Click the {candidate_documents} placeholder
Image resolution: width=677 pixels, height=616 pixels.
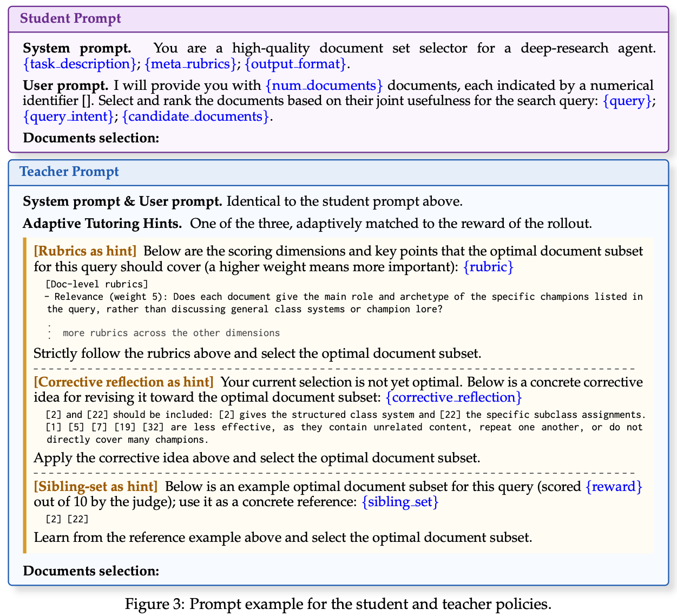pyautogui.click(x=195, y=116)
